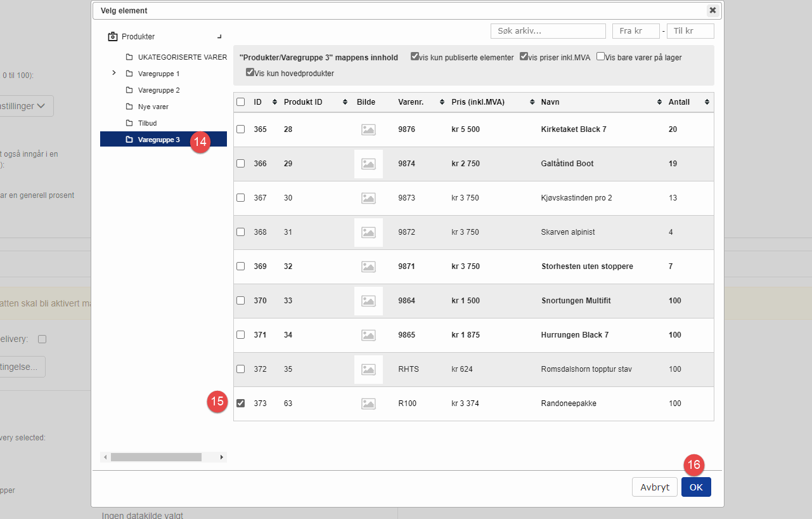812x519 pixels.
Task: Toggle 'Vis bare varer på lager' checkbox
Action: click(600, 56)
